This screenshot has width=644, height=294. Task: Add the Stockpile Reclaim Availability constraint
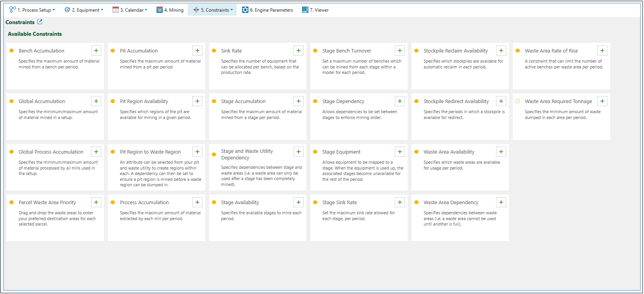[x=501, y=51]
